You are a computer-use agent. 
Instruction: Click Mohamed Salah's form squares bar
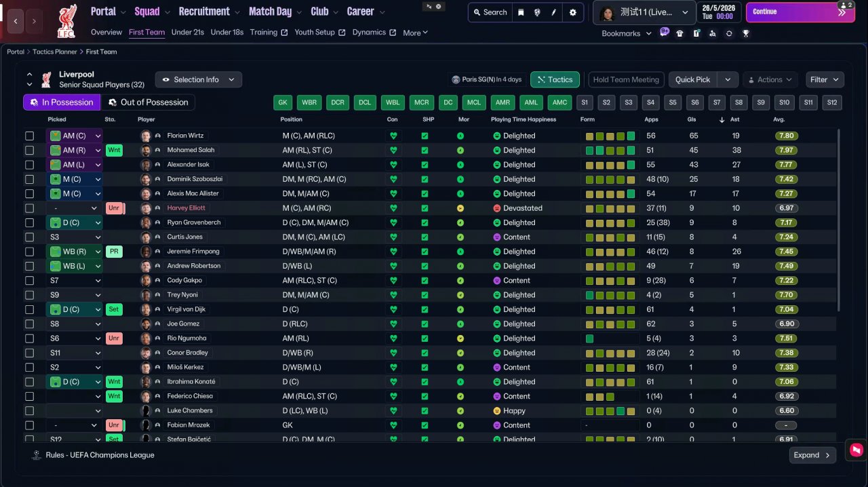[x=610, y=151]
